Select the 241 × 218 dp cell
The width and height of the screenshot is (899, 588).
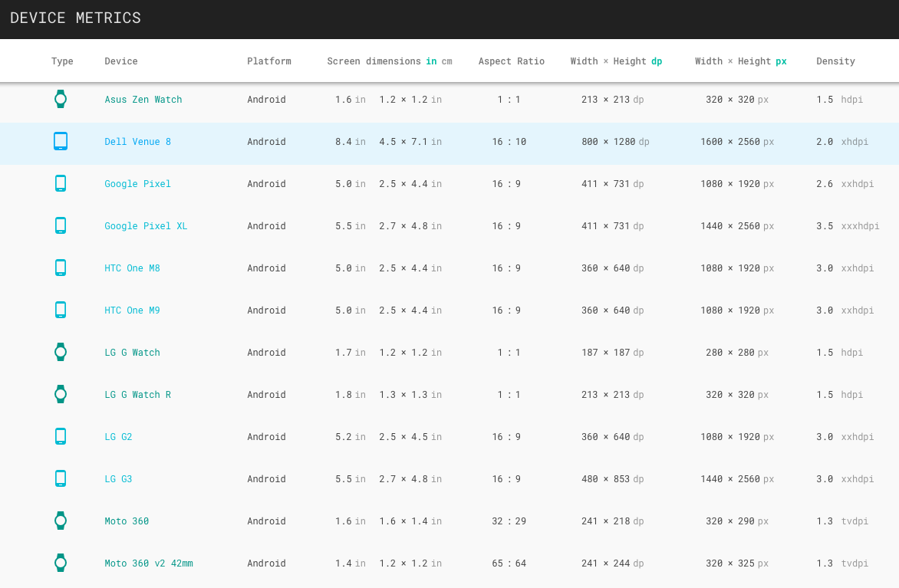click(x=612, y=521)
